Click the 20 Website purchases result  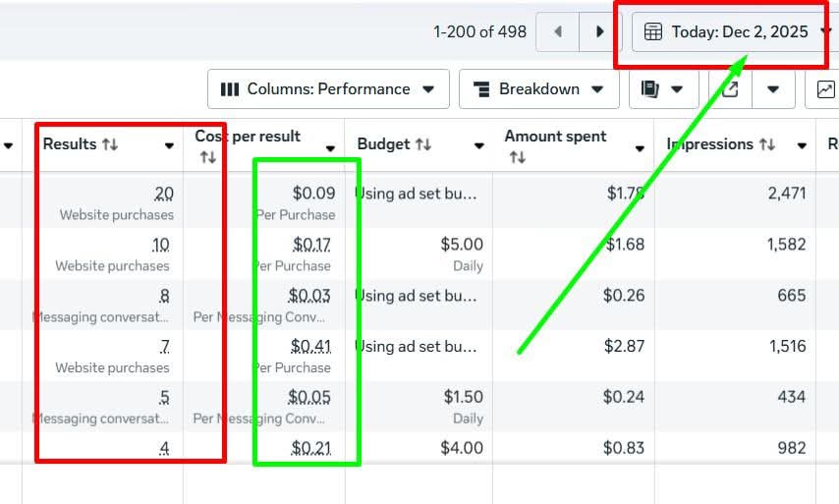tap(163, 194)
